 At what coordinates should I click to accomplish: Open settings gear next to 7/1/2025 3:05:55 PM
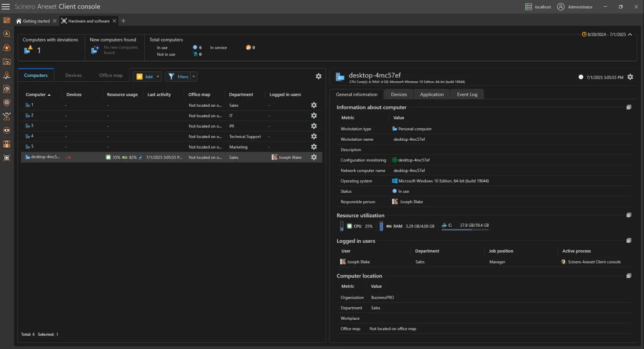[630, 77]
